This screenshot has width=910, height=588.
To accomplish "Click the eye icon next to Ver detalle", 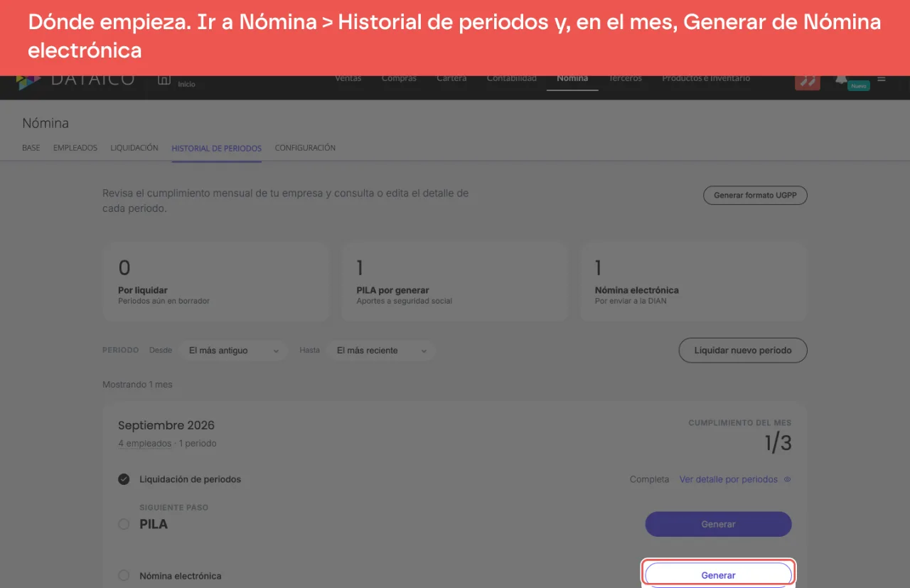I will (787, 479).
